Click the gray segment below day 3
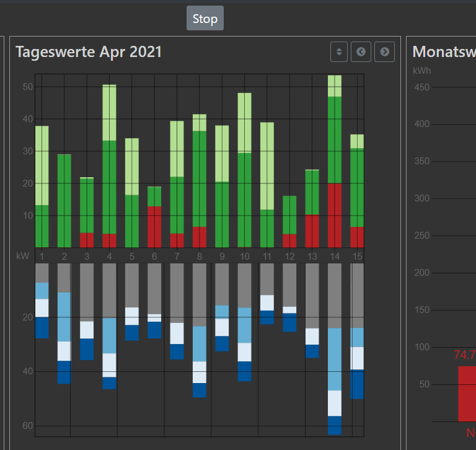Screen dimensions: 476x450 coord(87,292)
